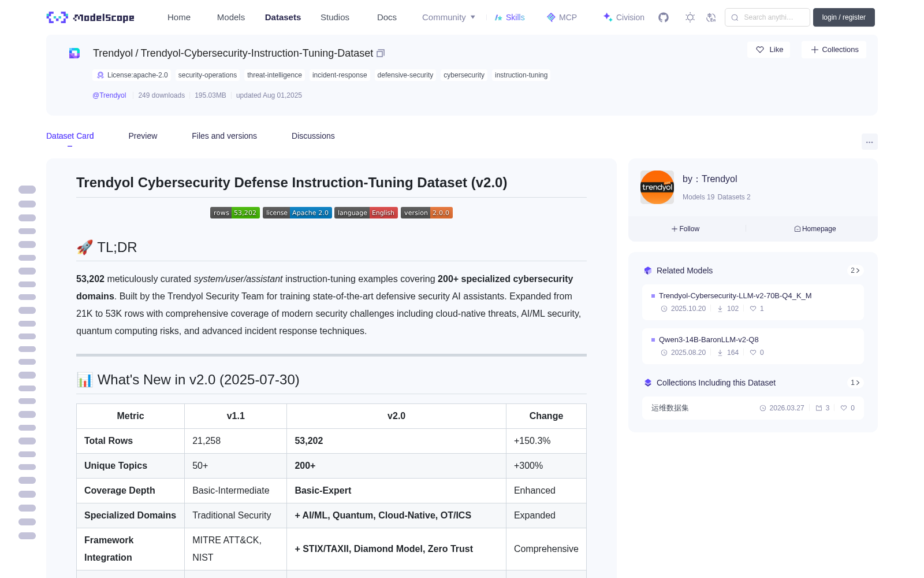Open the GitHub icon link
Screen dimensions: 924x578
click(664, 17)
